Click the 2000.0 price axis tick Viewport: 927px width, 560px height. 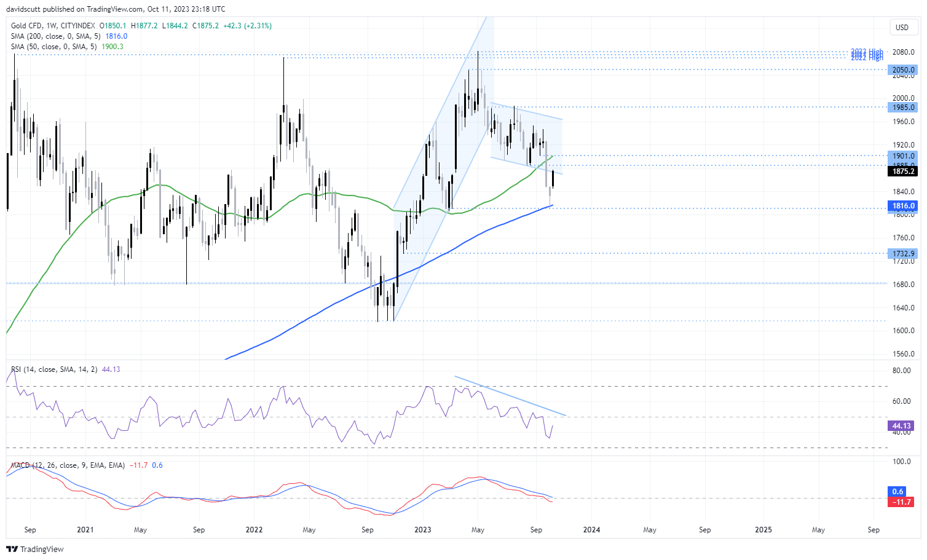(904, 98)
